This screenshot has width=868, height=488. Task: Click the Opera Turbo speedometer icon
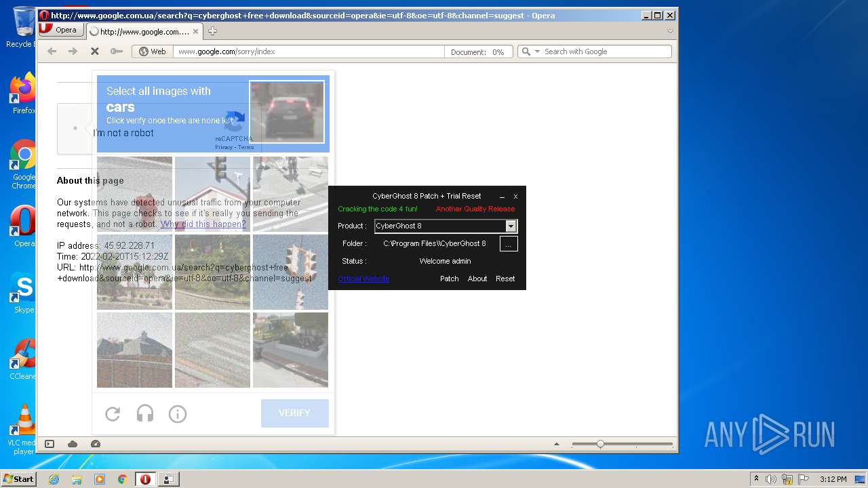(x=96, y=444)
